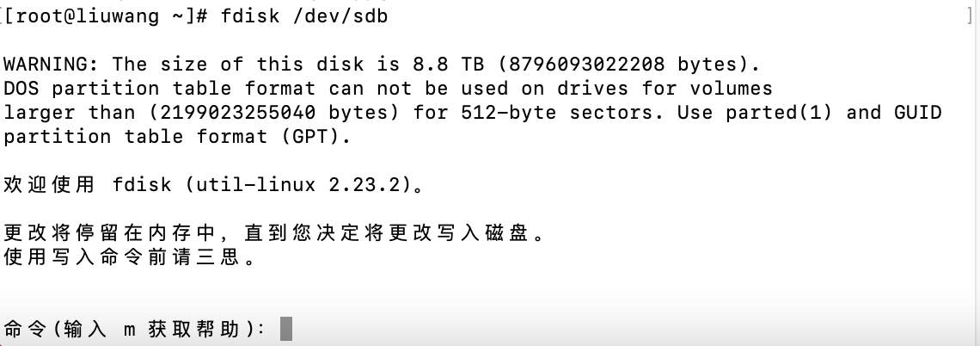Click the 欢迎使用 welcome text
Screen dimensions: 980x346
pos(51,184)
